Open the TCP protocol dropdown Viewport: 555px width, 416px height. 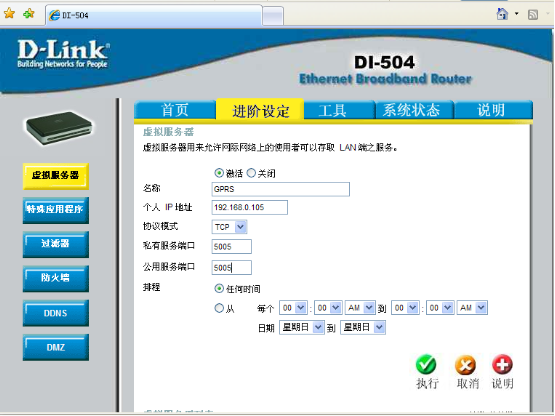(x=229, y=227)
